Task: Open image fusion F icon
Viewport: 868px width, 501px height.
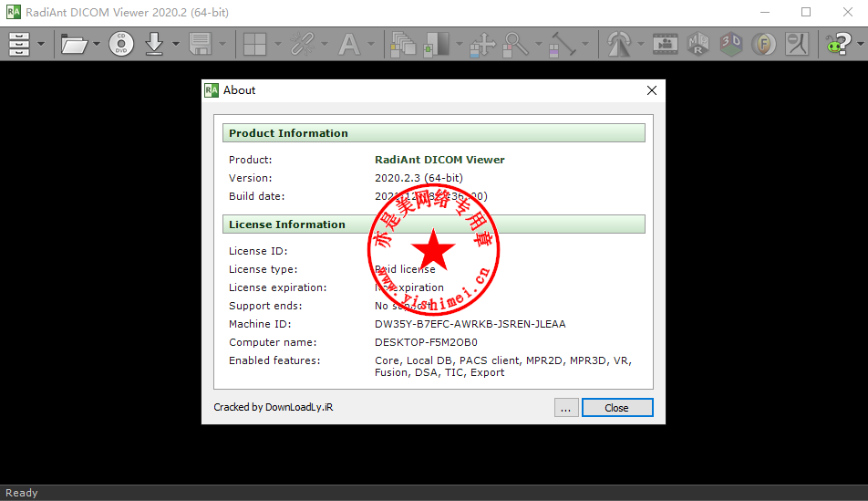Action: point(764,44)
